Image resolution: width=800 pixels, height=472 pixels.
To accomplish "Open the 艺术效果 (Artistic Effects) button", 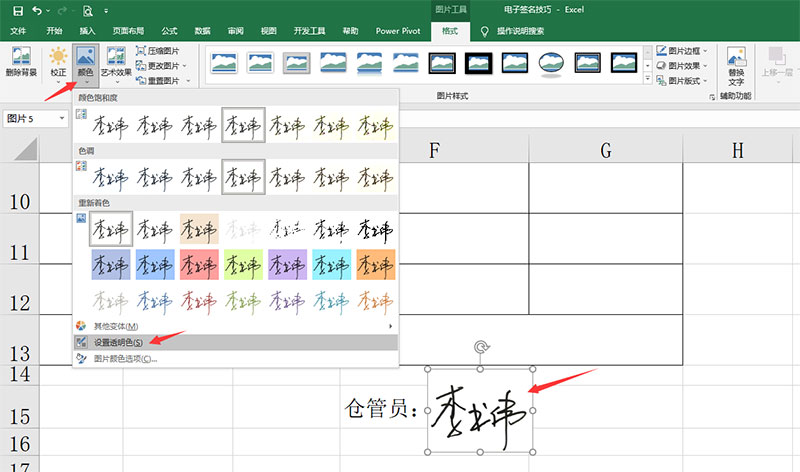I will click(x=116, y=63).
